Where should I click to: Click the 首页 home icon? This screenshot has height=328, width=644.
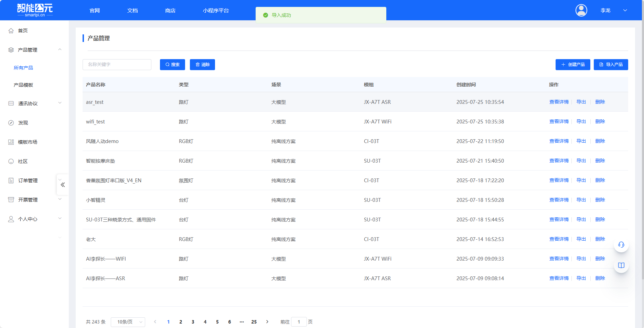point(11,31)
